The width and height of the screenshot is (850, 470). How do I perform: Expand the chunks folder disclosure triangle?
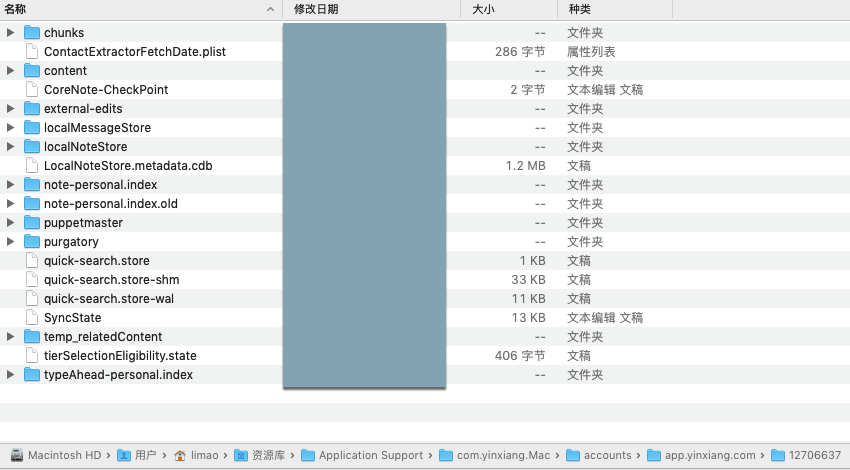10,33
